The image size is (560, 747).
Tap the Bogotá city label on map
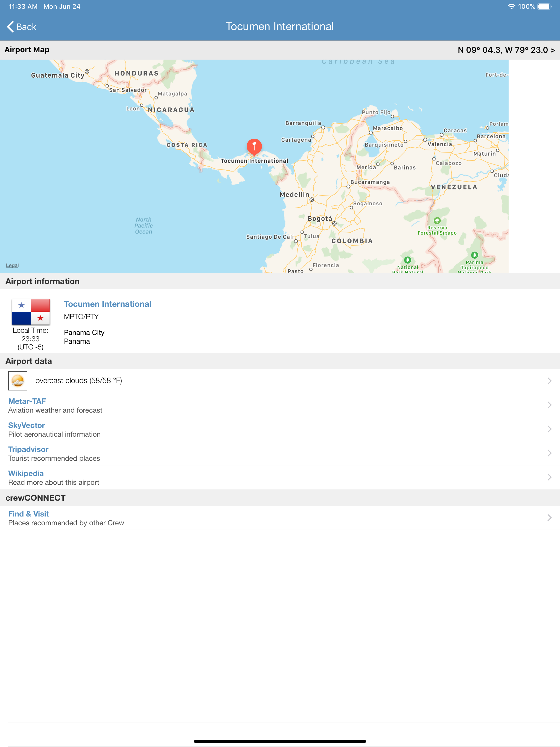pos(320,218)
